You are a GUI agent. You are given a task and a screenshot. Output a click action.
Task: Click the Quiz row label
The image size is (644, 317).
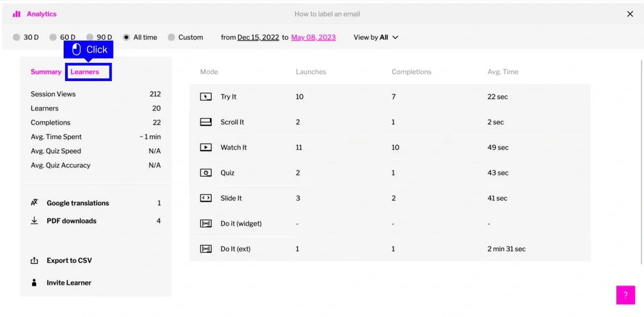click(x=227, y=173)
